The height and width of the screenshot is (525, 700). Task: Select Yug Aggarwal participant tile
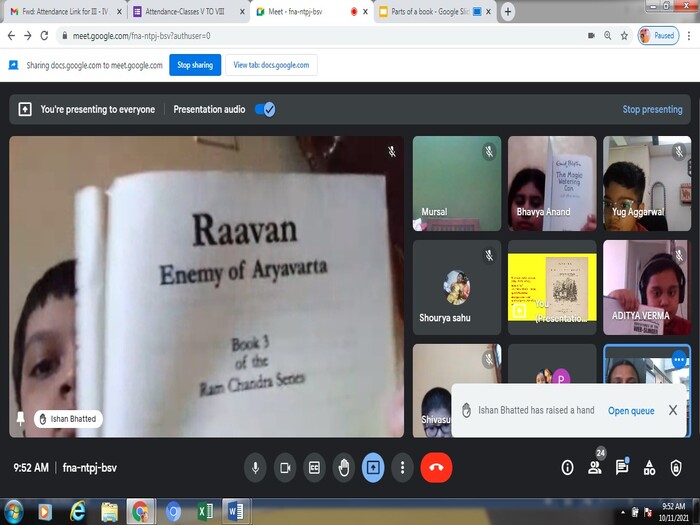[647, 183]
